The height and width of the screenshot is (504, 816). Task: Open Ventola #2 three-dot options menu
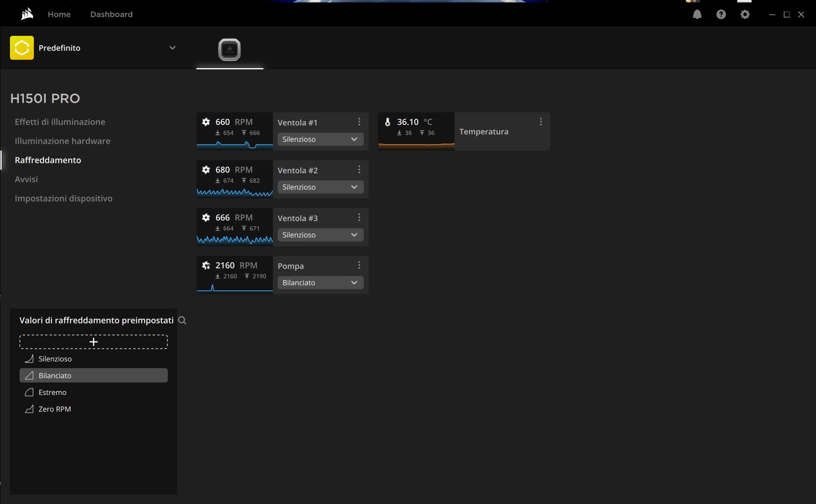(x=359, y=169)
